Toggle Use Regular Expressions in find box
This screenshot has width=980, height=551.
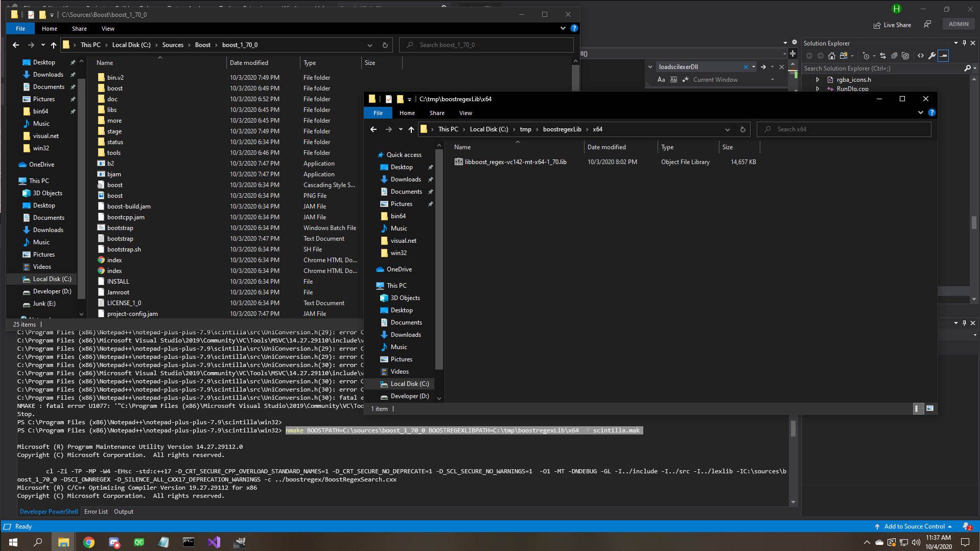(685, 80)
